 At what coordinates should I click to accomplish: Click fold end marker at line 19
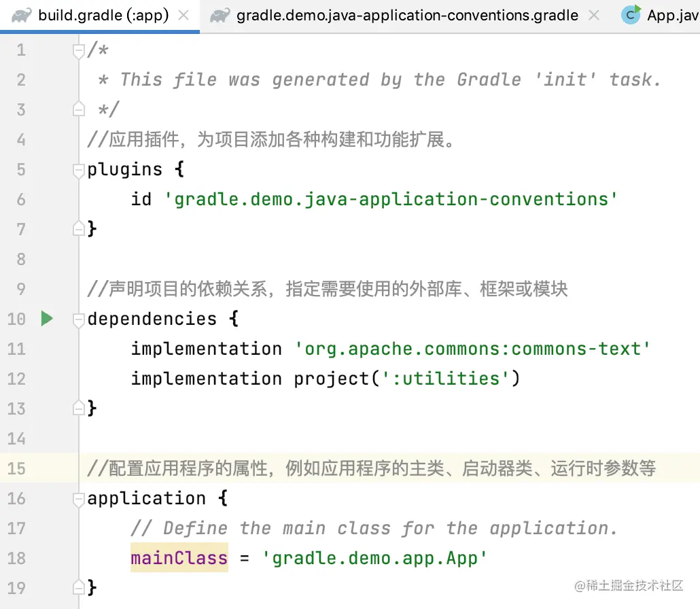79,587
